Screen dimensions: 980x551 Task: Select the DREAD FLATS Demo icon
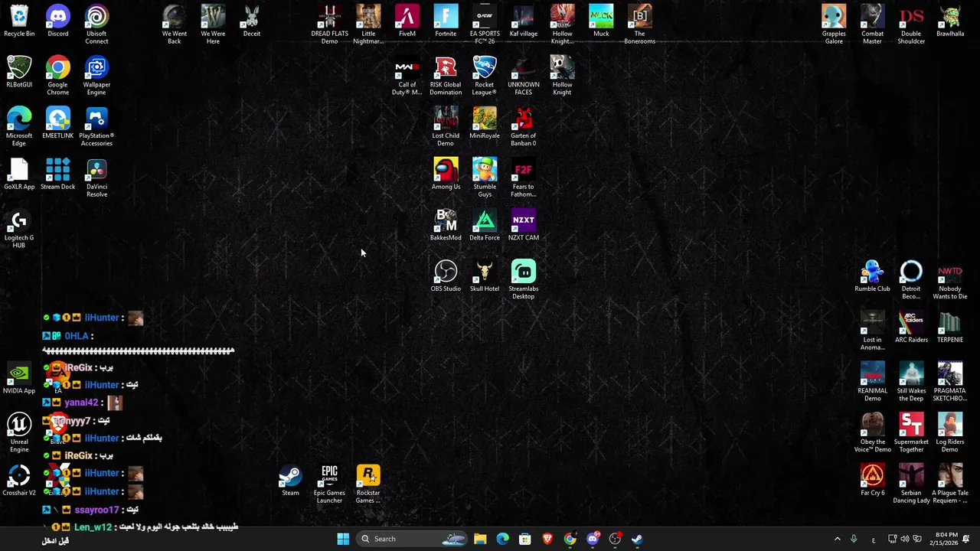pos(329,24)
